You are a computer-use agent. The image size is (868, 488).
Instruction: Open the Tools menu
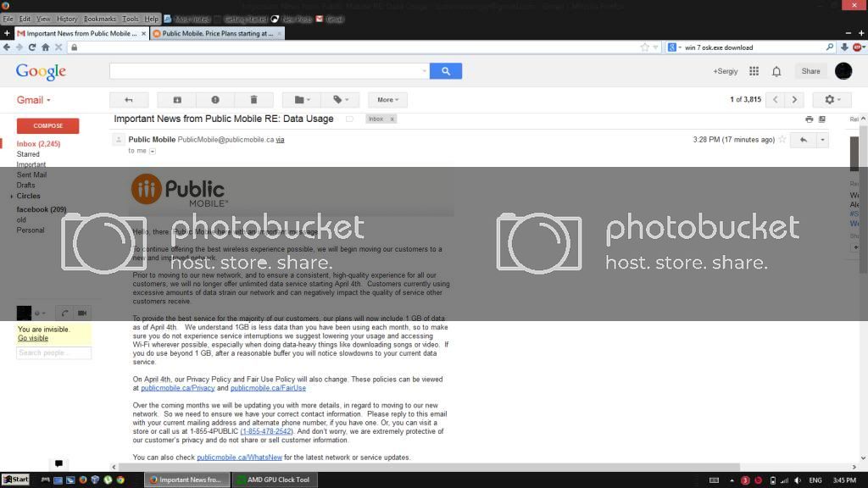pyautogui.click(x=131, y=19)
